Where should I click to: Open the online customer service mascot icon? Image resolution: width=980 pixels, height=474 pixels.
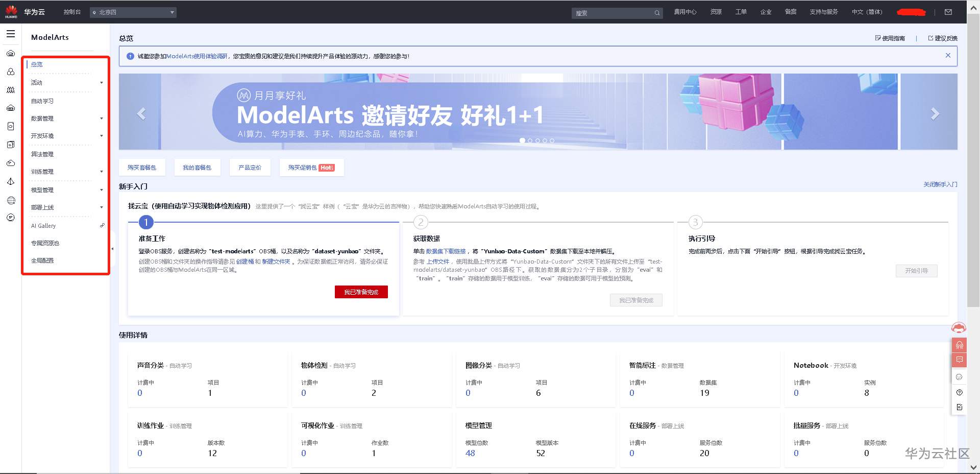click(960, 327)
